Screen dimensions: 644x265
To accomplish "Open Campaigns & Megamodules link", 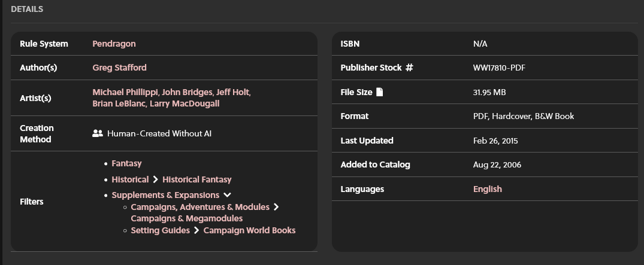I will 186,219.
